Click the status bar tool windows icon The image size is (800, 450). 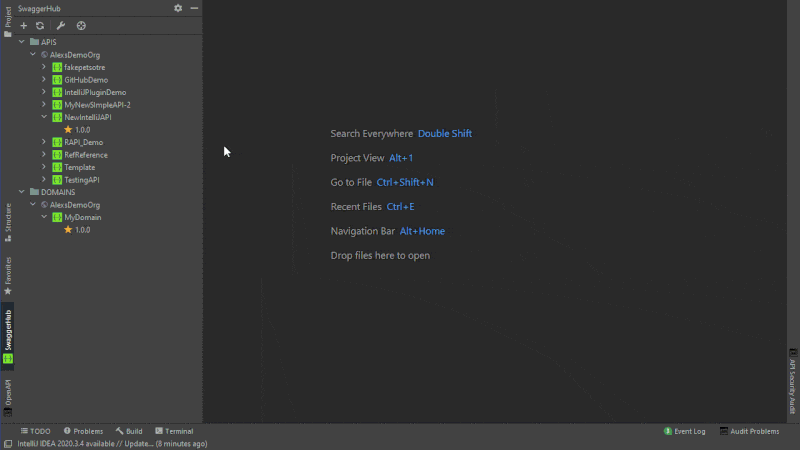(x=8, y=444)
